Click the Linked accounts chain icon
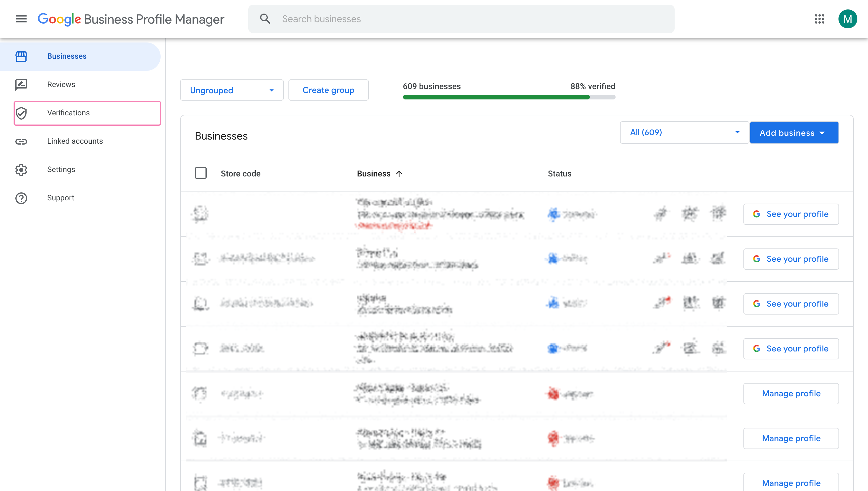Image resolution: width=868 pixels, height=491 pixels. [21, 141]
